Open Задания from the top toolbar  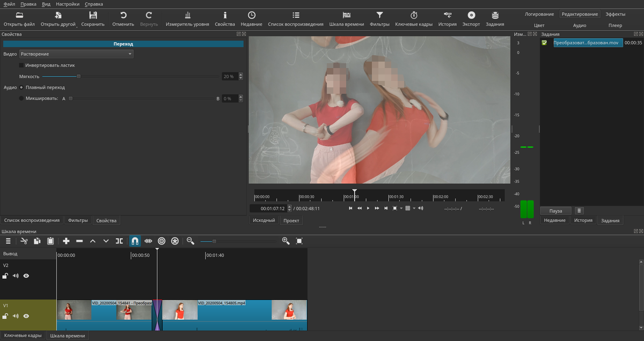(x=495, y=19)
